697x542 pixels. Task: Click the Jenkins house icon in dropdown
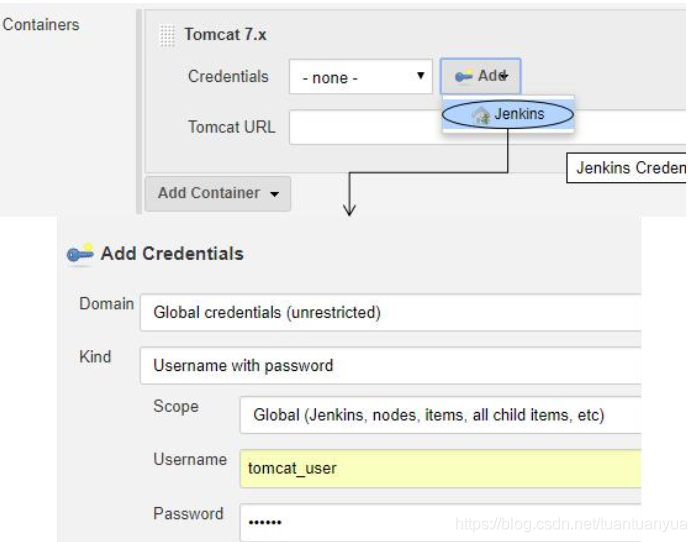(x=481, y=115)
